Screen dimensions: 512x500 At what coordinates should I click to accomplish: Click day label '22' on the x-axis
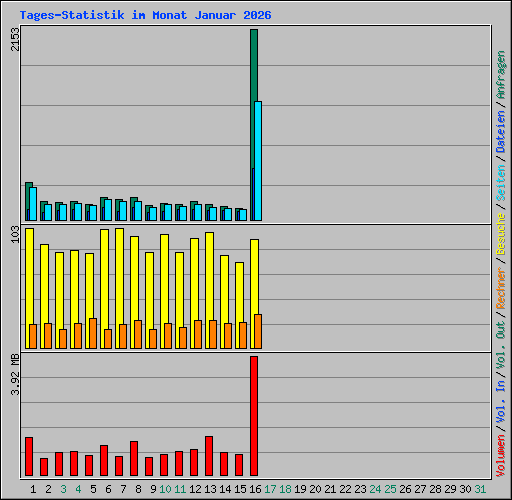345,489
